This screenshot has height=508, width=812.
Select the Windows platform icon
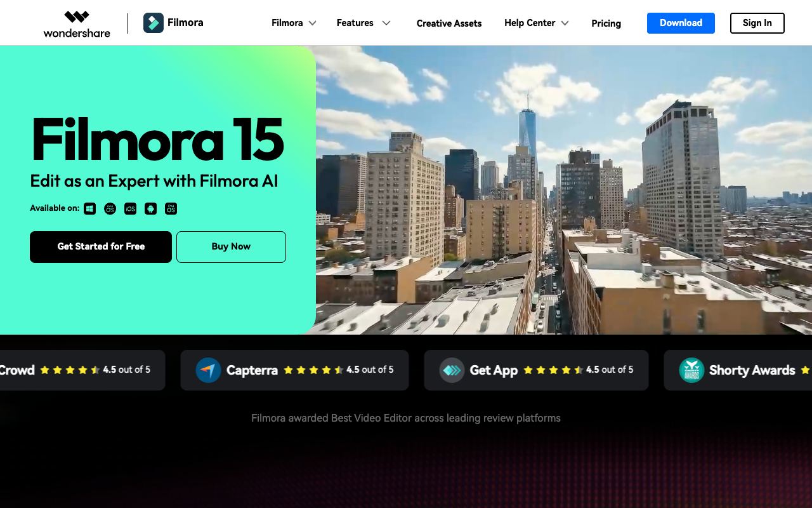(x=90, y=208)
